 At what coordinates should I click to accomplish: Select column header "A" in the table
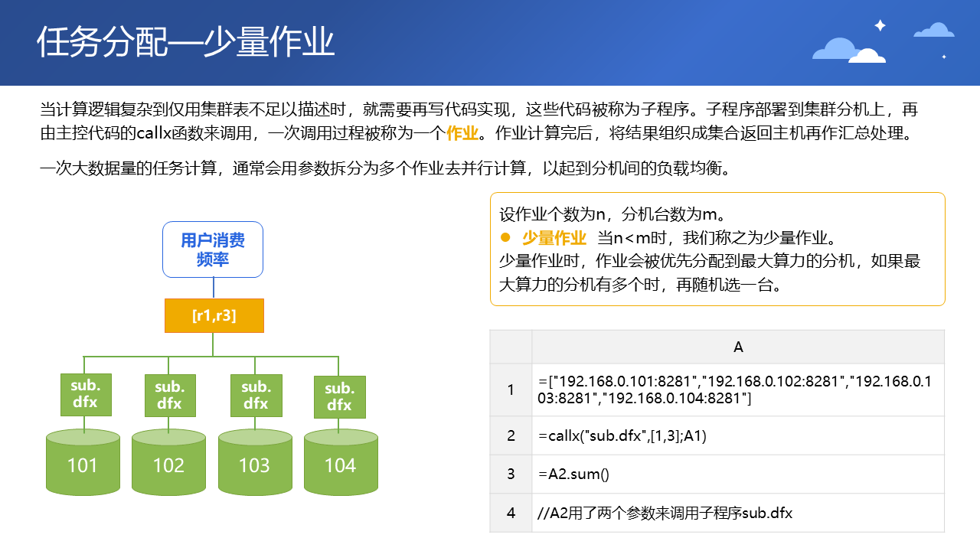tap(738, 347)
